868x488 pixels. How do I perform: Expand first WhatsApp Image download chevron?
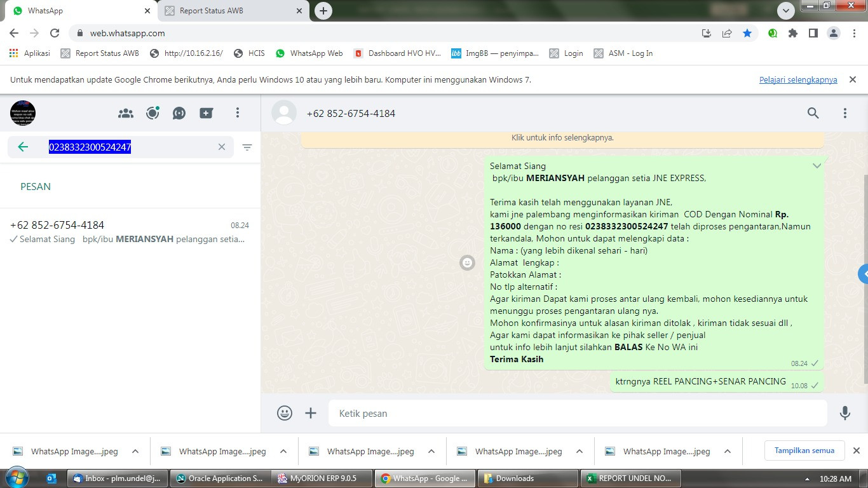135,451
